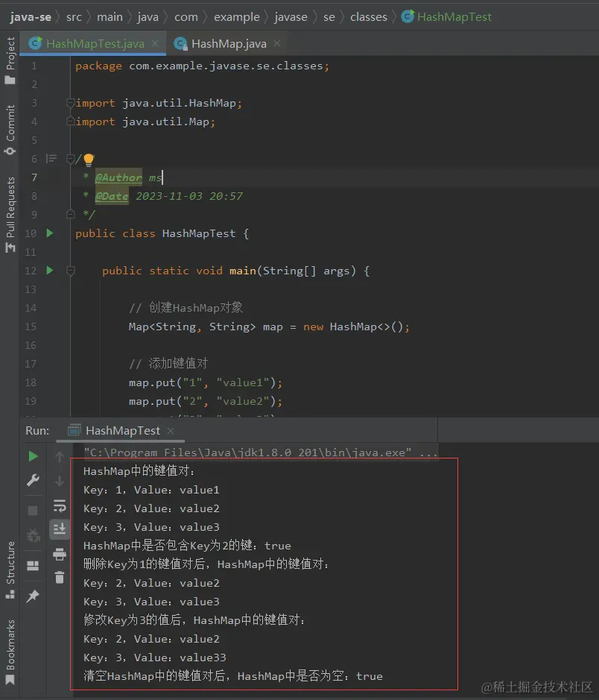Click example in the breadcrumb path
The width and height of the screenshot is (599, 700).
coord(236,17)
